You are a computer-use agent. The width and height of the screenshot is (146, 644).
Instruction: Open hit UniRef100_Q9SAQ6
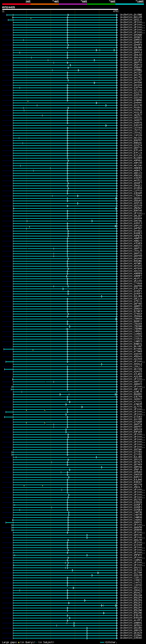(x=131, y=35)
